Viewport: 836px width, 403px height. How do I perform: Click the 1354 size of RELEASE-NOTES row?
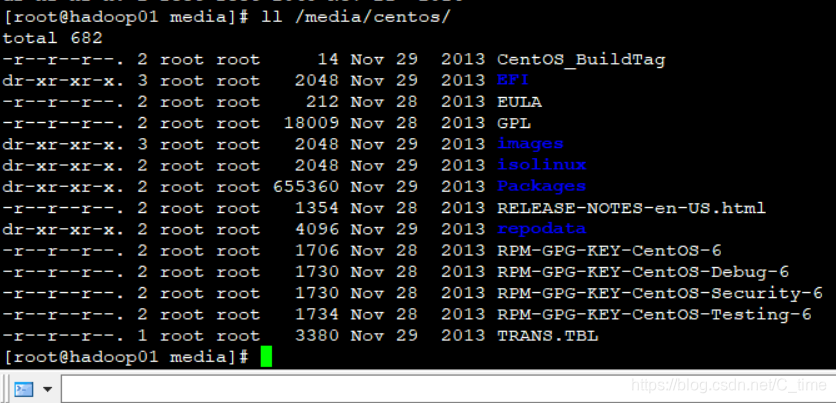click(317, 207)
